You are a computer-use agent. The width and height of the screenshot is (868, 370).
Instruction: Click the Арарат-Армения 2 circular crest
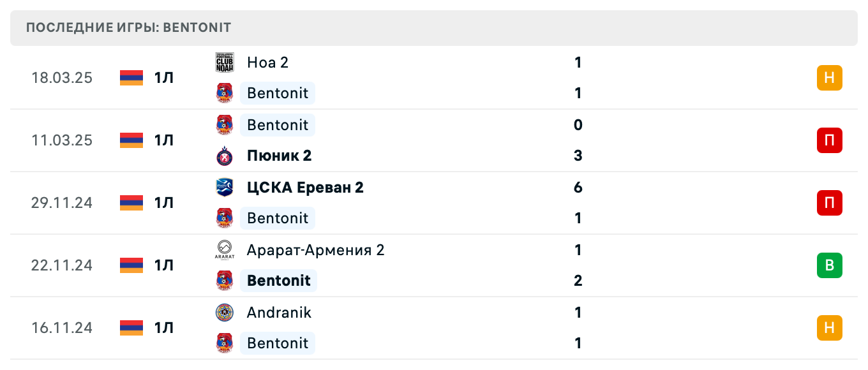[x=225, y=250]
